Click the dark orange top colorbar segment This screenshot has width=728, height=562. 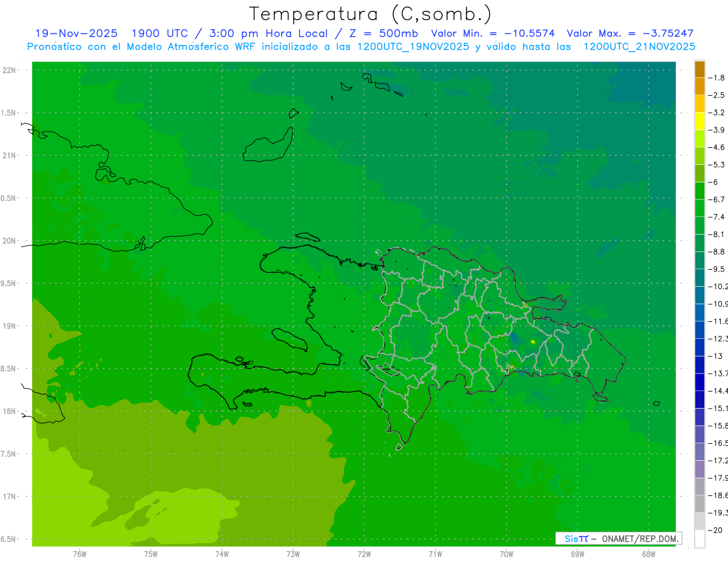699,69
